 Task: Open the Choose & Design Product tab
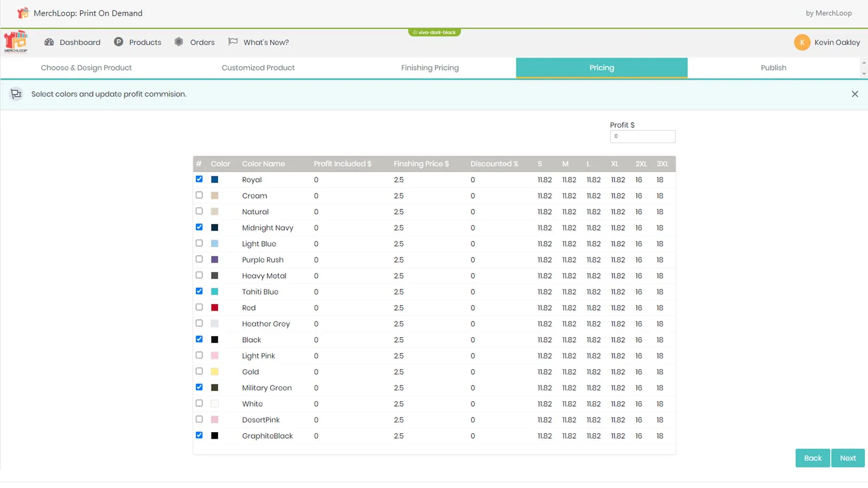[86, 67]
